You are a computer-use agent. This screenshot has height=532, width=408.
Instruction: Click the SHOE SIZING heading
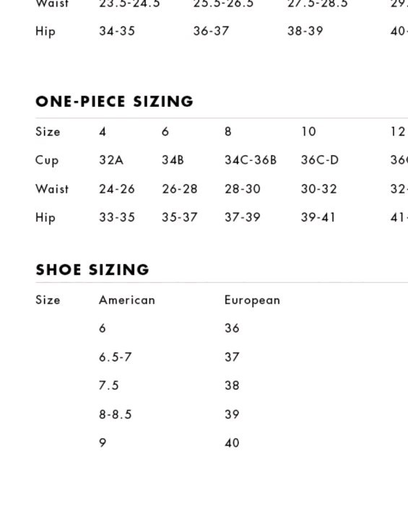pos(92,270)
